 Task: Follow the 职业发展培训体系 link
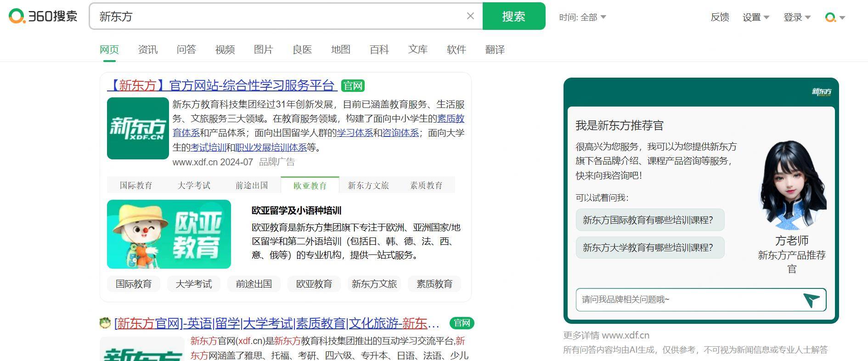pos(271,147)
